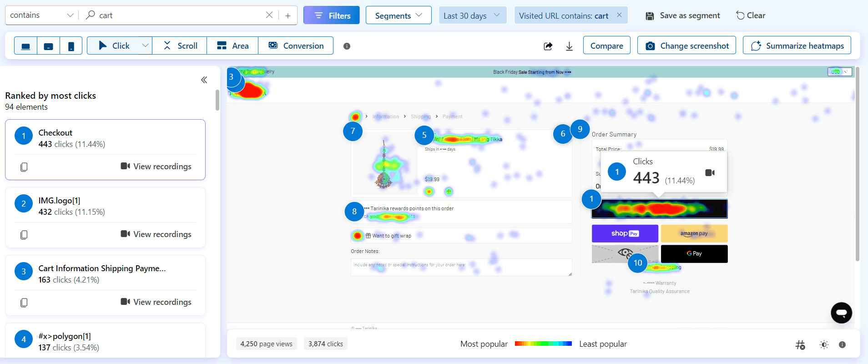Select the desktop device view icon
This screenshot has width=868, height=364.
26,46
